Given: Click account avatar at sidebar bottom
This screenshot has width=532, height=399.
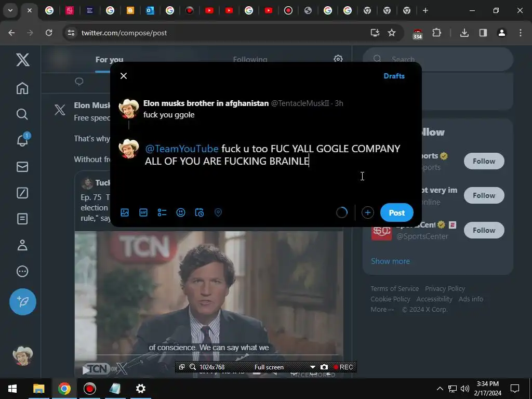Looking at the screenshot, I should pos(23,356).
